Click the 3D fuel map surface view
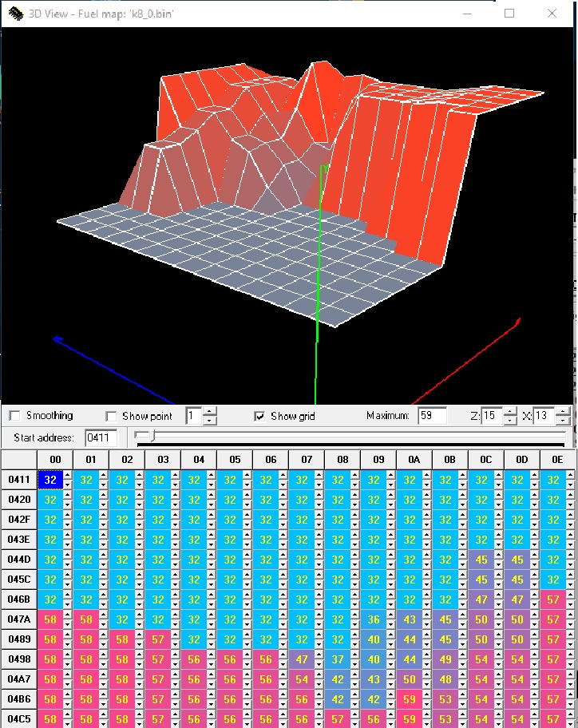 (x=287, y=200)
